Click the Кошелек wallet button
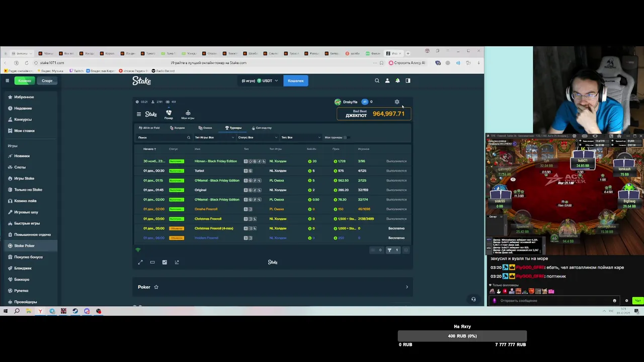Image resolution: width=644 pixels, height=362 pixels. coord(296,80)
